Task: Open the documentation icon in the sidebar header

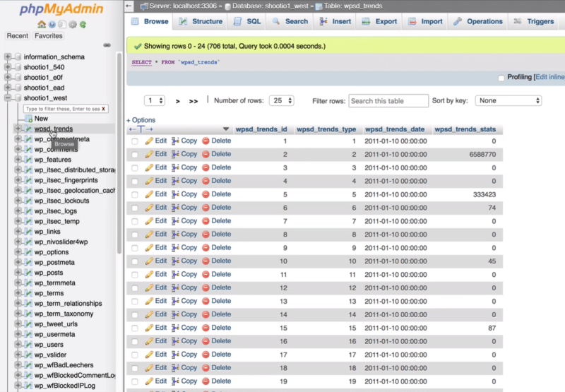Action: pos(62,25)
